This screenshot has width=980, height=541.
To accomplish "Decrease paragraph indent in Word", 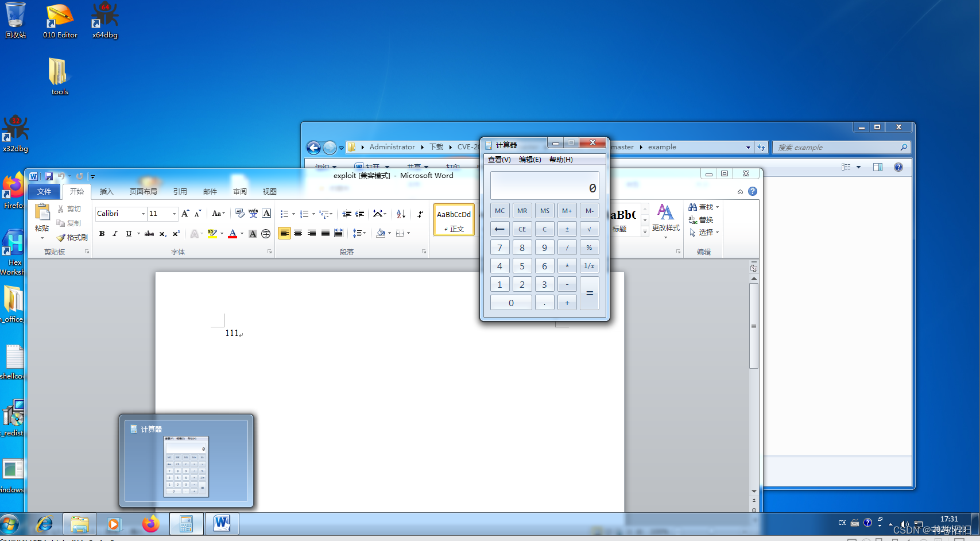I will (x=347, y=214).
